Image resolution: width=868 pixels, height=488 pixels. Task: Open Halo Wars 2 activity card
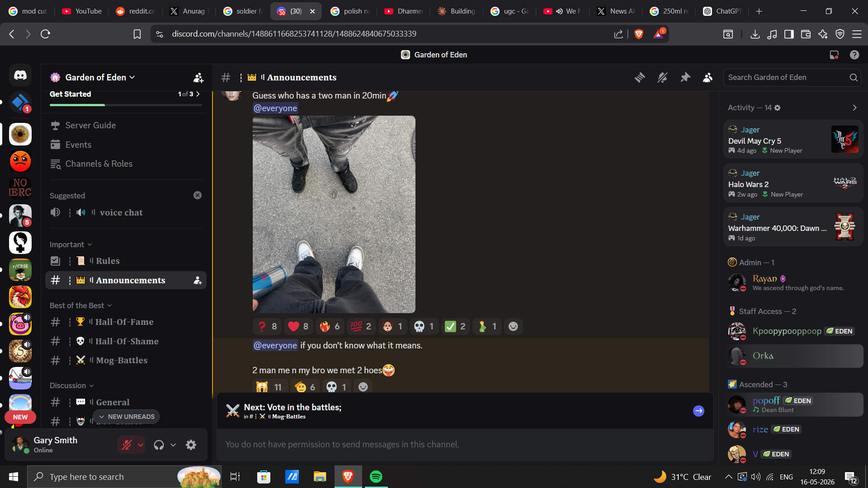click(793, 183)
